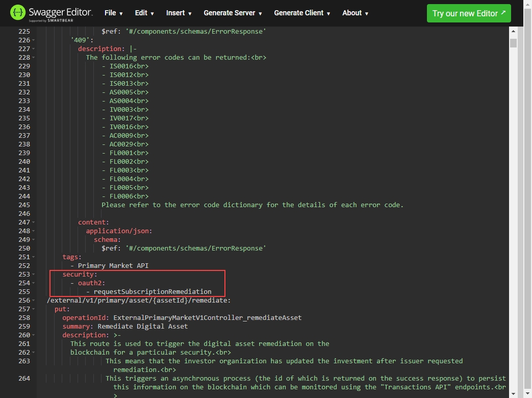Fold the description block at line 227
Viewport: 532px width, 398px height.
(x=34, y=49)
